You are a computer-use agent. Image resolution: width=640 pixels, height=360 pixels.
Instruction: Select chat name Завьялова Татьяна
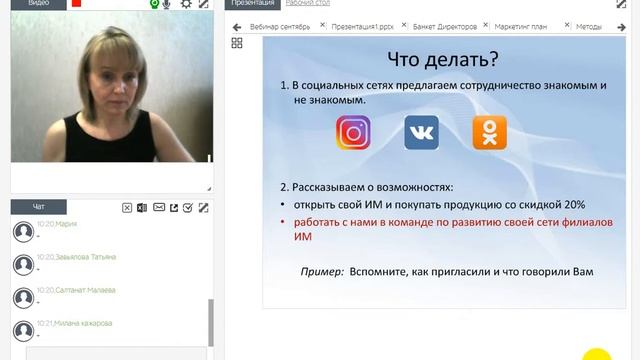[x=86, y=257]
